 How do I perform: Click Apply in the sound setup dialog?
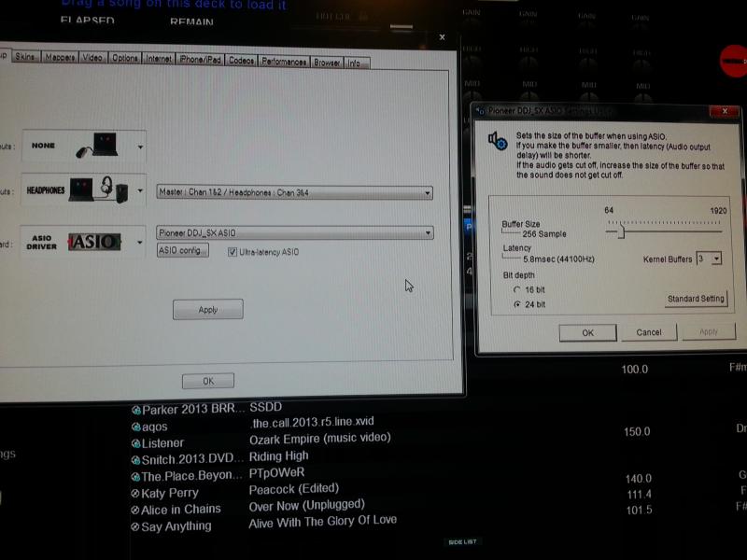click(x=208, y=310)
